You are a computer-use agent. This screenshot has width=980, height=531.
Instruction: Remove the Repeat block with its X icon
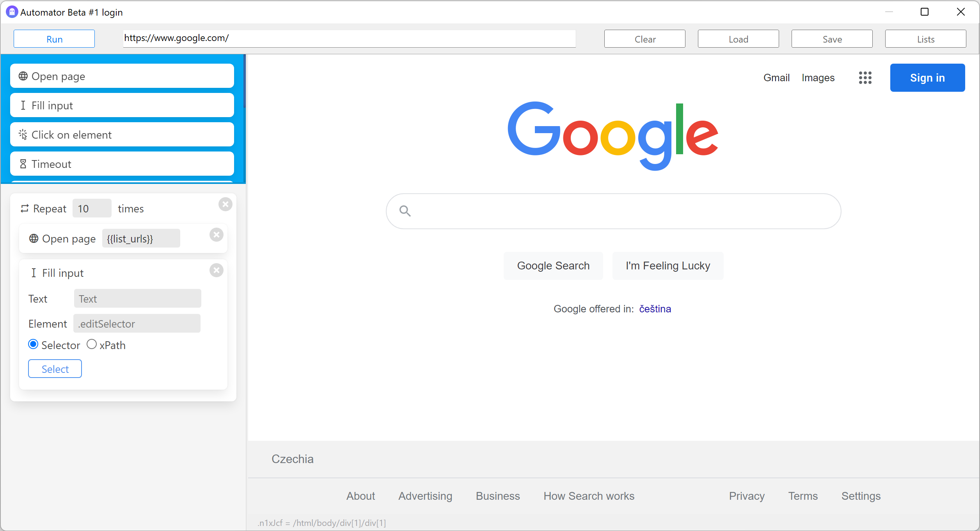coord(225,204)
